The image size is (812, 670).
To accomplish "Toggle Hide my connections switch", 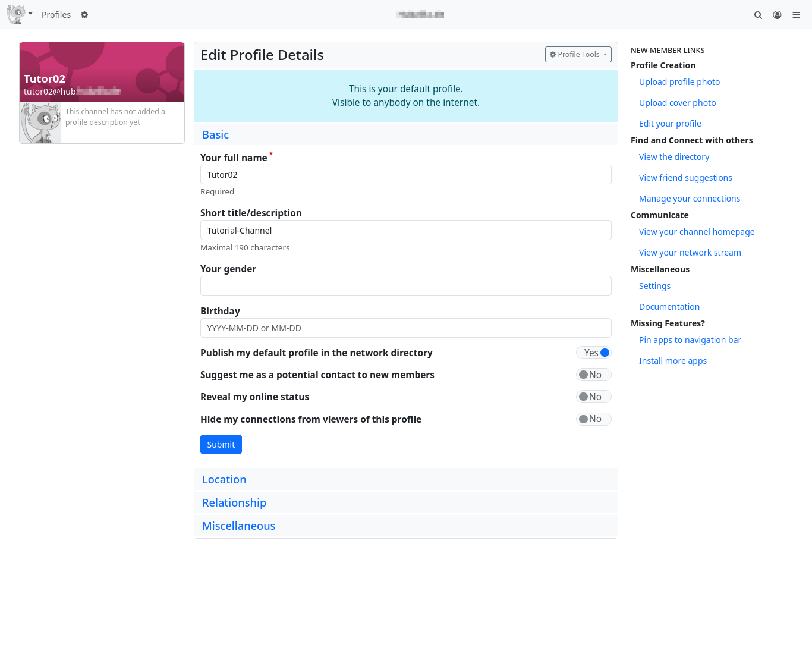I will click(593, 419).
